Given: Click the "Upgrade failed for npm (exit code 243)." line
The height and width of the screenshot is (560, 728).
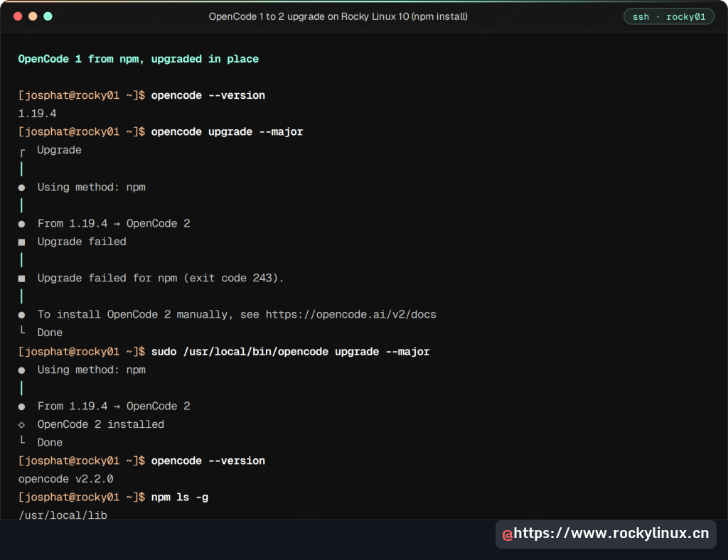Looking at the screenshot, I should (161, 278).
